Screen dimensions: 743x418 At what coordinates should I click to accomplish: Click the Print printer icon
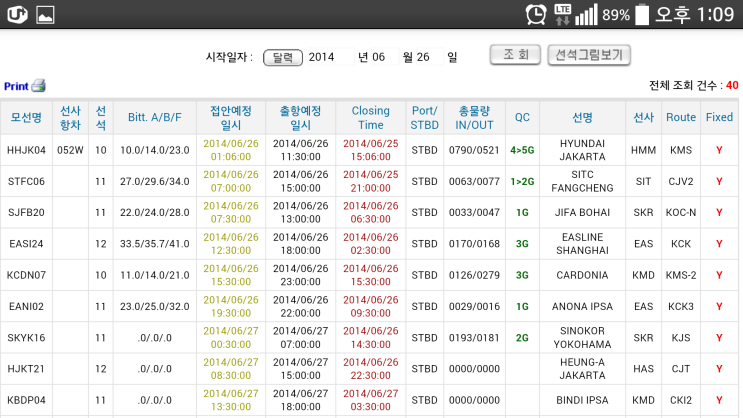coord(38,86)
